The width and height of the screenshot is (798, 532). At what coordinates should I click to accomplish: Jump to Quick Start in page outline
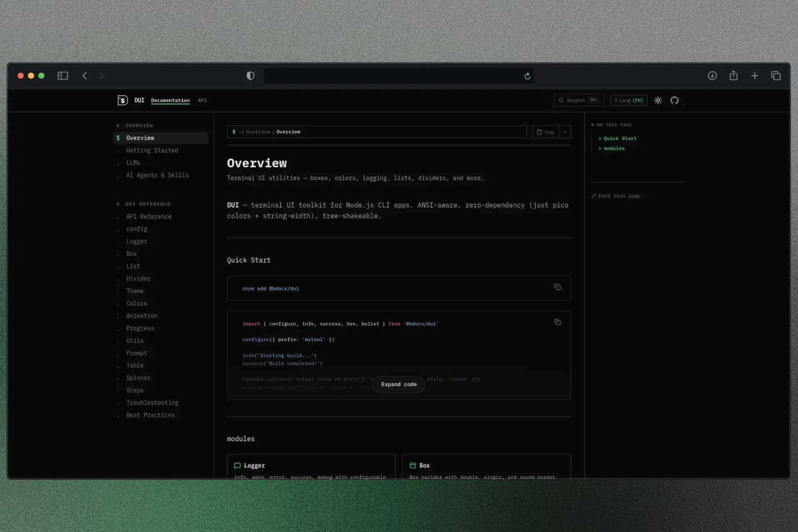point(620,138)
